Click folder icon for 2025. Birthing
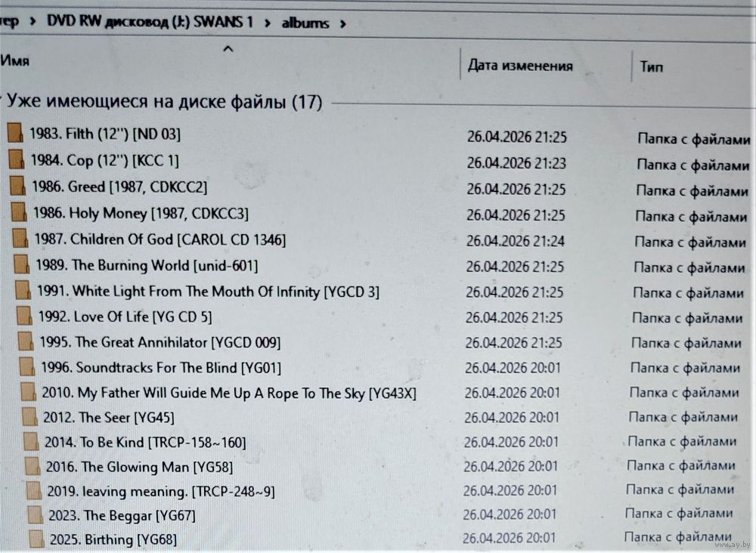Screen dimensions: 756x553 [36, 539]
